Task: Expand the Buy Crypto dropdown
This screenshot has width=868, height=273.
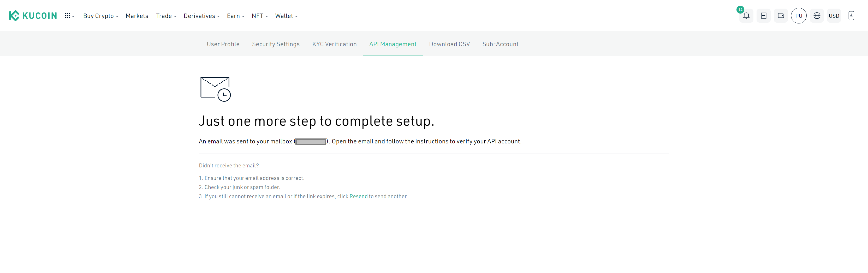Action: point(101,16)
